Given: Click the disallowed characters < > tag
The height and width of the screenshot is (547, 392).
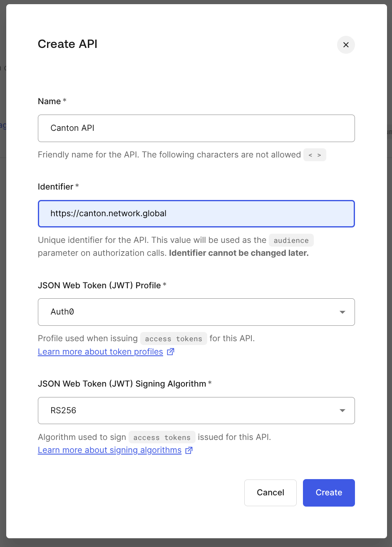Looking at the screenshot, I should point(315,155).
